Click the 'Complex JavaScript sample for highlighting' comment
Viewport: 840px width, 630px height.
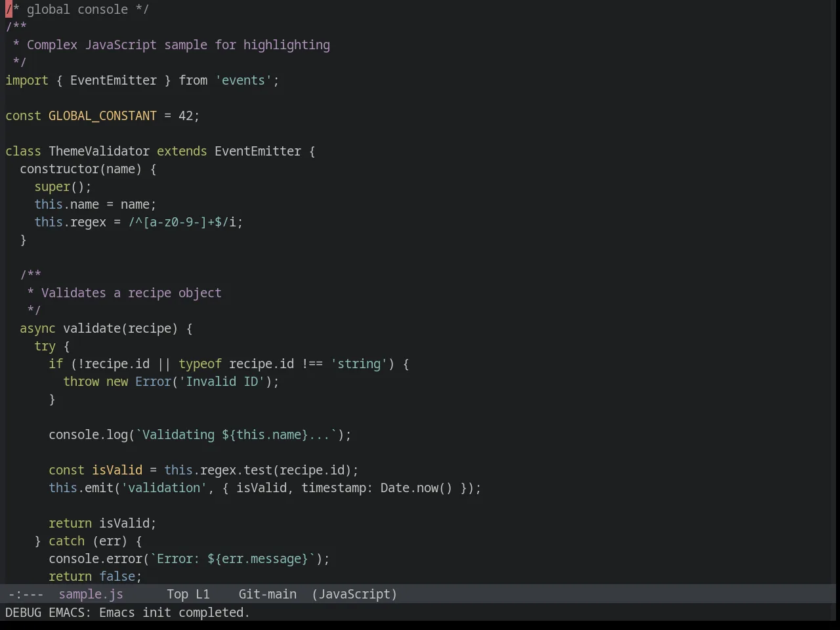(178, 45)
